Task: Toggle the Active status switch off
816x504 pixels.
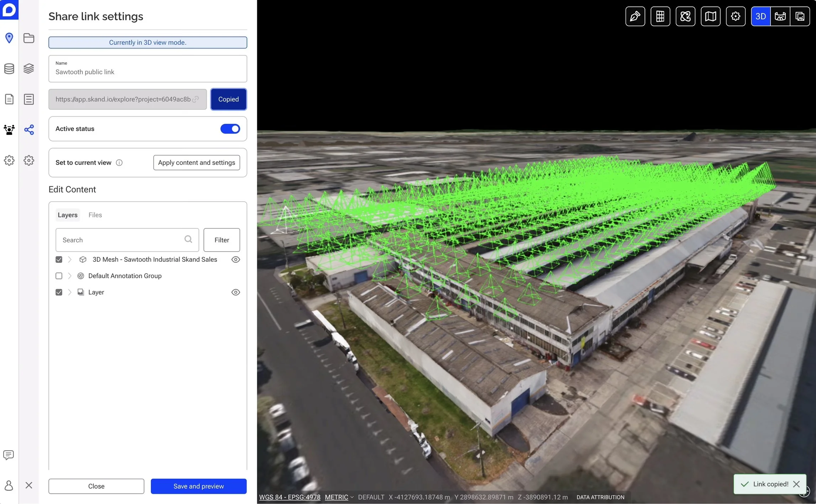Action: pos(230,129)
